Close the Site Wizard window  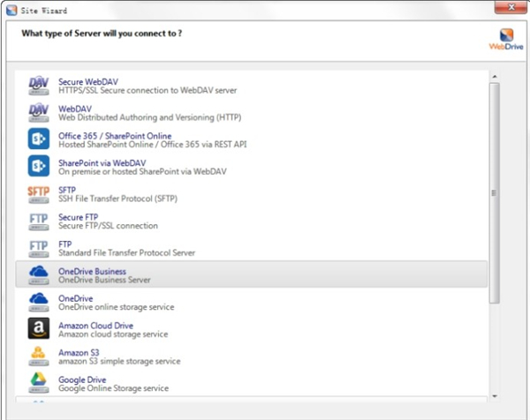(x=511, y=7)
